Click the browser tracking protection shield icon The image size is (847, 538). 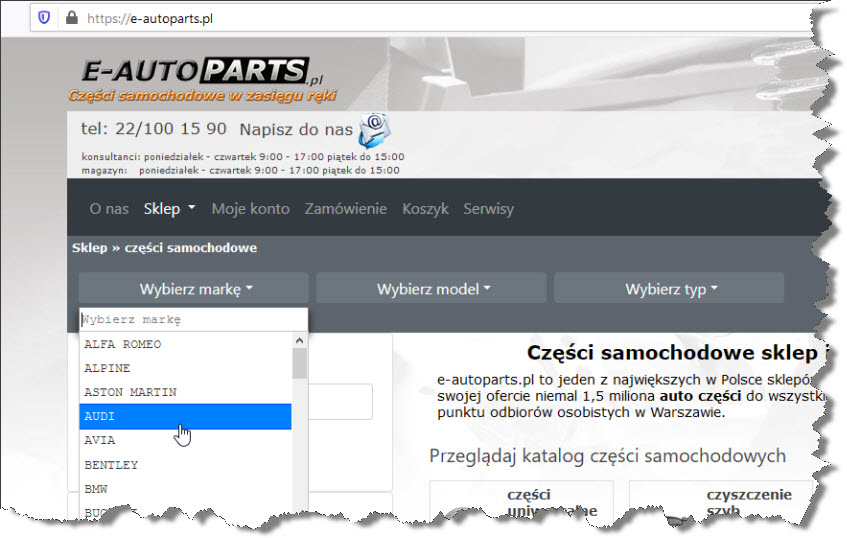[x=44, y=18]
